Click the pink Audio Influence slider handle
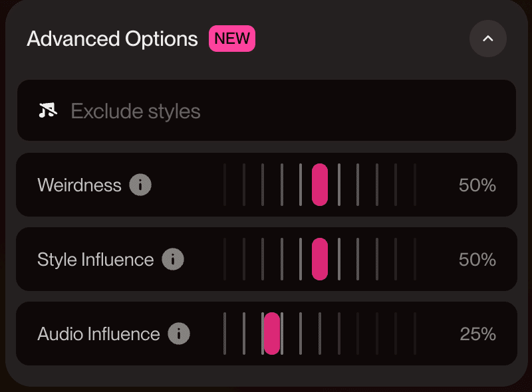This screenshot has height=392, width=532. coord(272,334)
